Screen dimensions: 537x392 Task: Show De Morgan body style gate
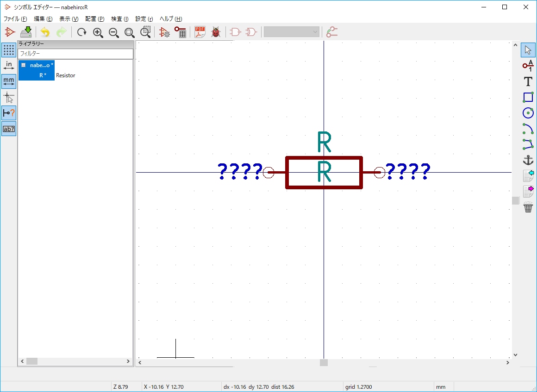click(251, 32)
